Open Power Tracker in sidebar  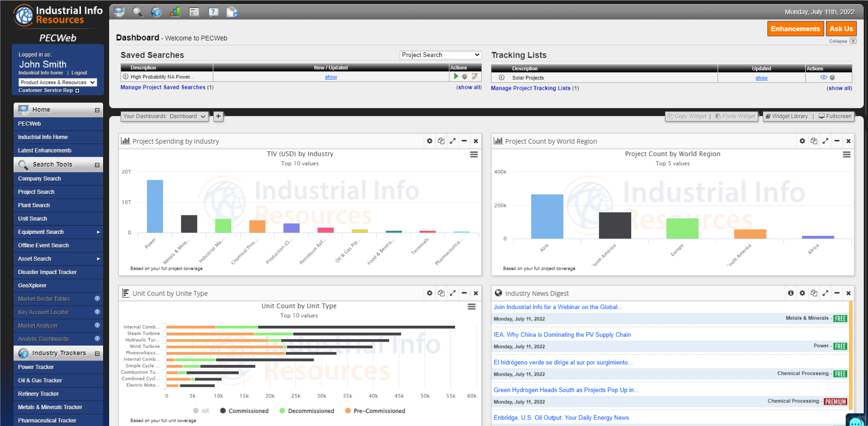(x=58, y=367)
